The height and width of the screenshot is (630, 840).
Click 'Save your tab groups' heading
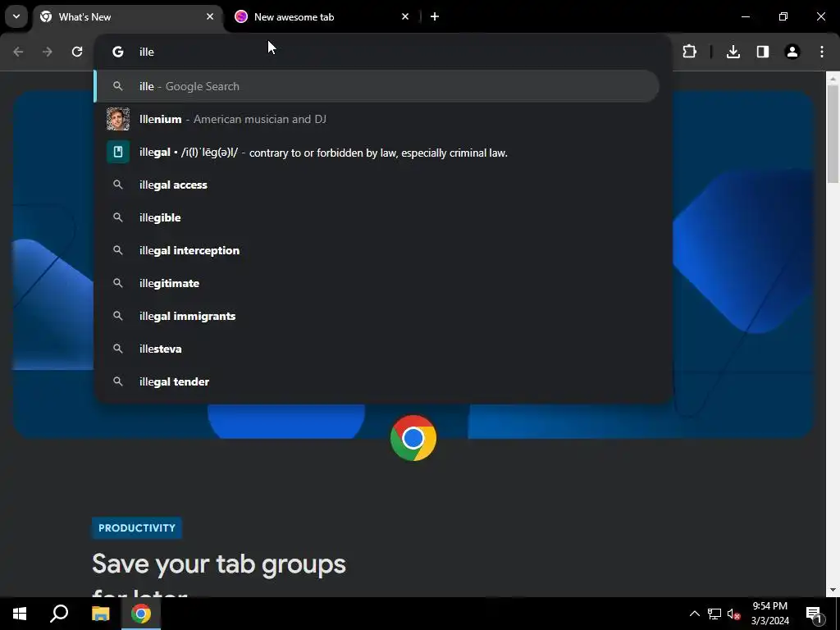pyautogui.click(x=218, y=564)
